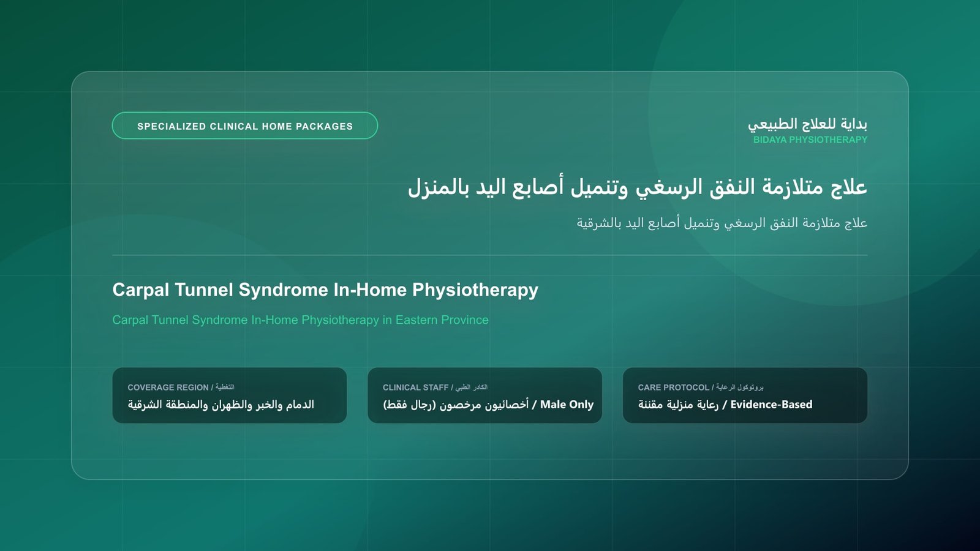This screenshot has width=980, height=551.
Task: Click the green subtitle mentioning Eastern Province
Action: point(300,320)
